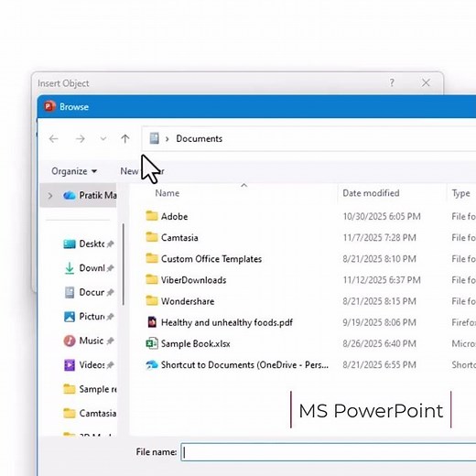Select the Adobe folder icon
Image resolution: width=476 pixels, height=476 pixels.
152,216
